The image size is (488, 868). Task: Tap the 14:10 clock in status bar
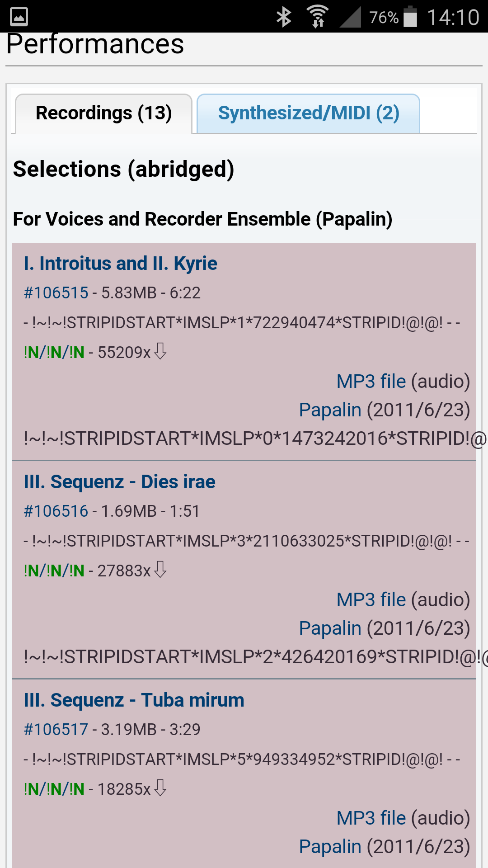(x=453, y=18)
